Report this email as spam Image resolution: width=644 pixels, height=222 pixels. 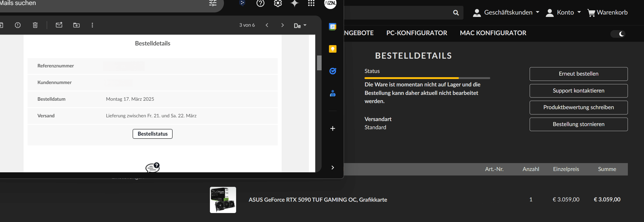click(18, 25)
